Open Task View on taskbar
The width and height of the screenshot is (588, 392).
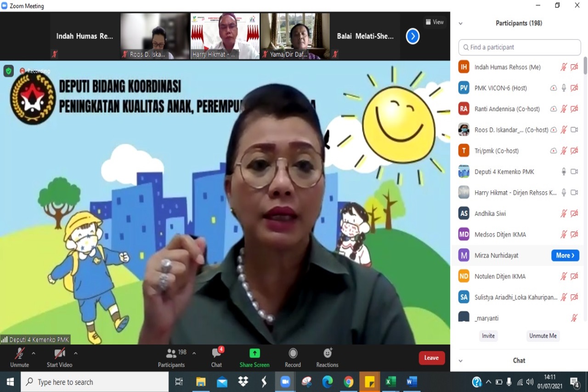(179, 382)
